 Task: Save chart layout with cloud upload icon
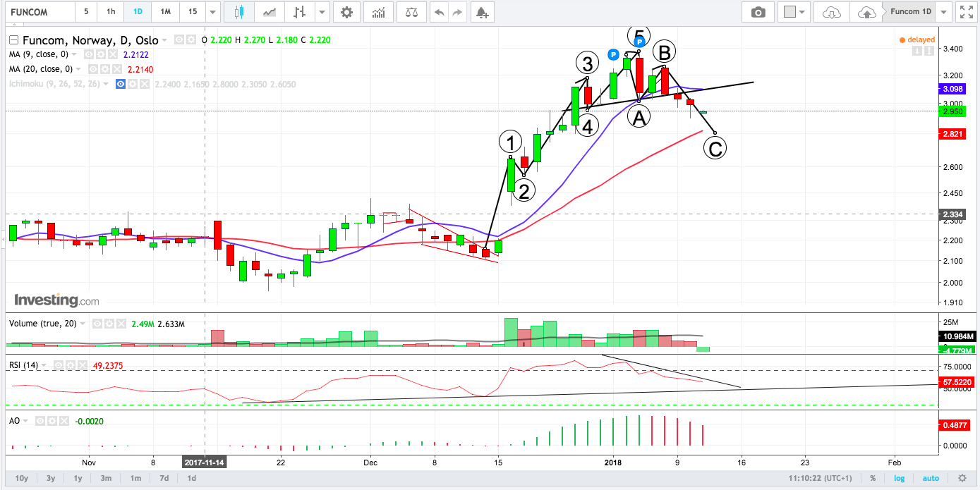pos(866,12)
